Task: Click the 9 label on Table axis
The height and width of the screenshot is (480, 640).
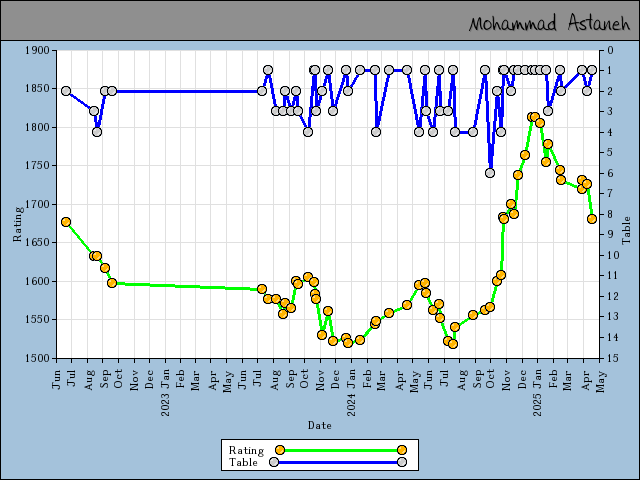Action: click(x=611, y=235)
